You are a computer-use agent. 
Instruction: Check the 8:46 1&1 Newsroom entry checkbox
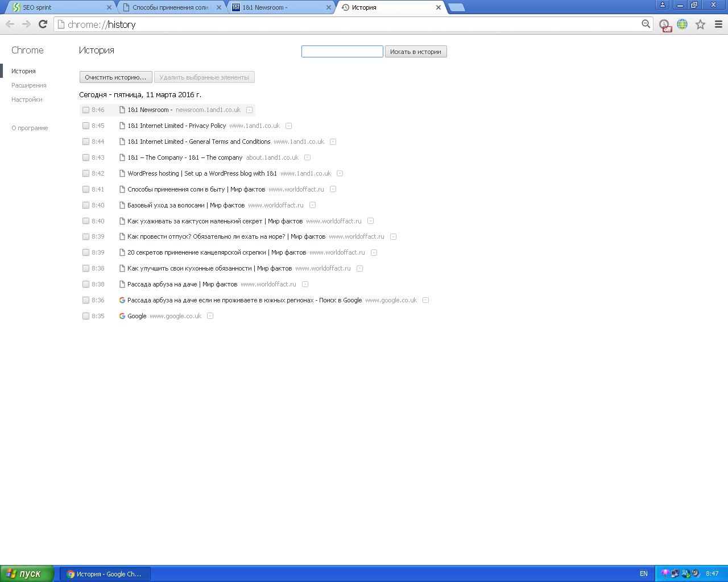(86, 110)
